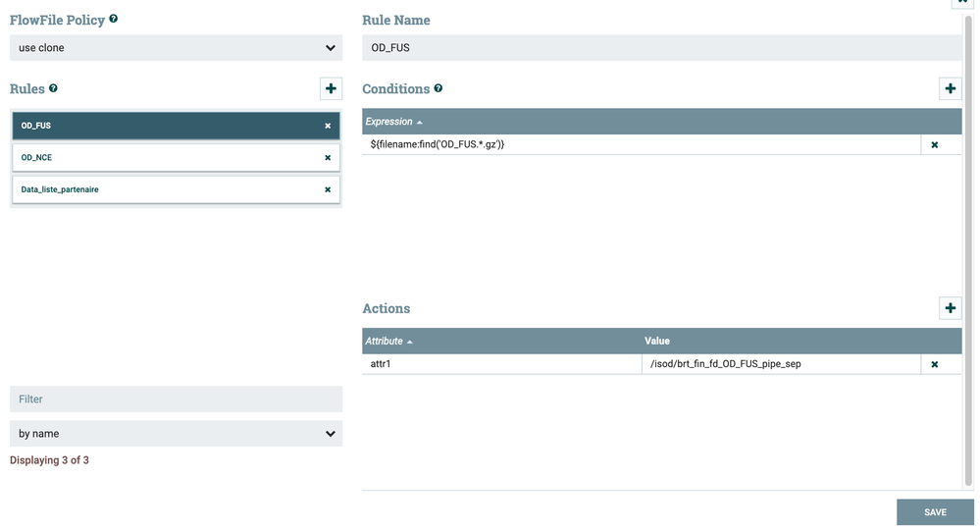Viewport: 980px width, 532px height.
Task: Edit the Rule Name field OD_FUS
Action: (x=662, y=47)
